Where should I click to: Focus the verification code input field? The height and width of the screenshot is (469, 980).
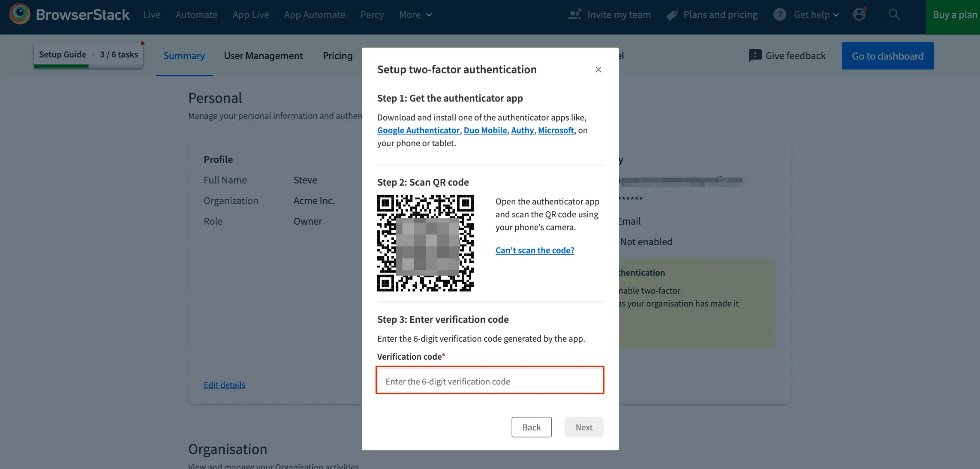490,381
